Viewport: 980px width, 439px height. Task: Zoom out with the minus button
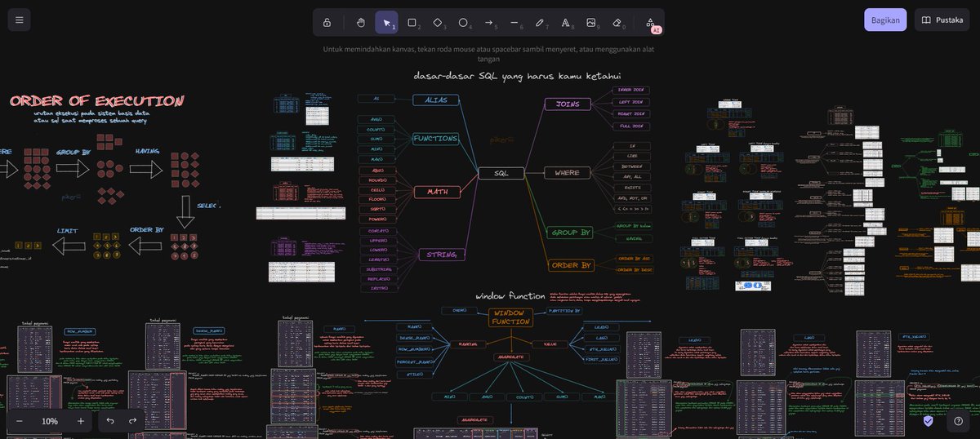19,421
